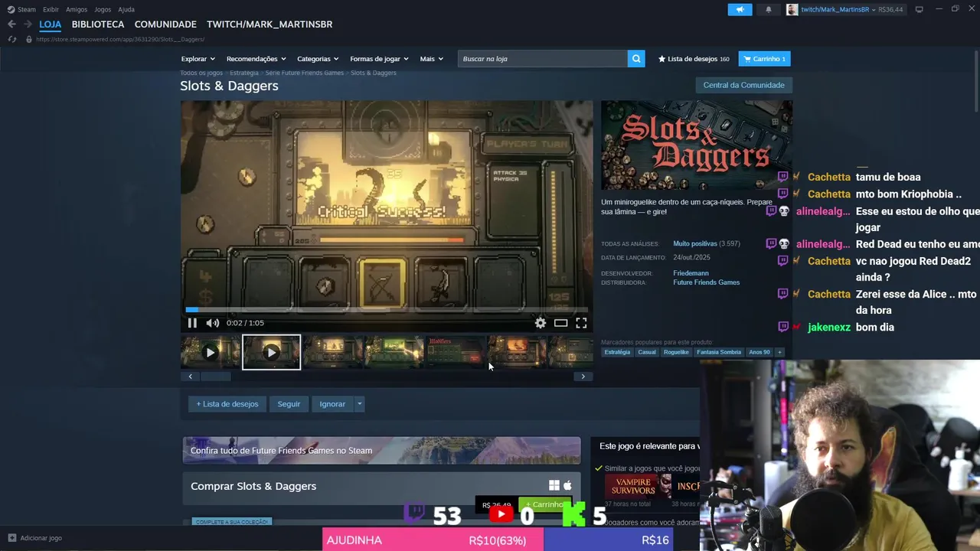
Task: Open the Friedemann developer link
Action: tap(691, 273)
